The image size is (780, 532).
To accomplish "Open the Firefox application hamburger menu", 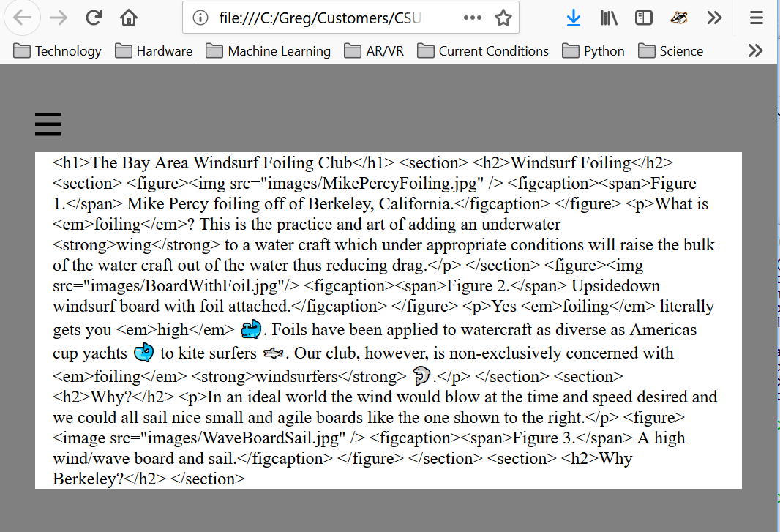I will tap(757, 18).
